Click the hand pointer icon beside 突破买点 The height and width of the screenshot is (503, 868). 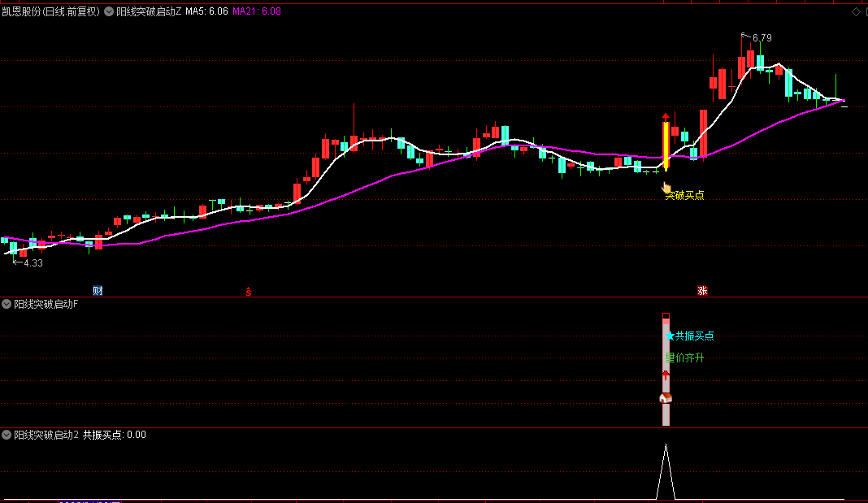point(666,189)
